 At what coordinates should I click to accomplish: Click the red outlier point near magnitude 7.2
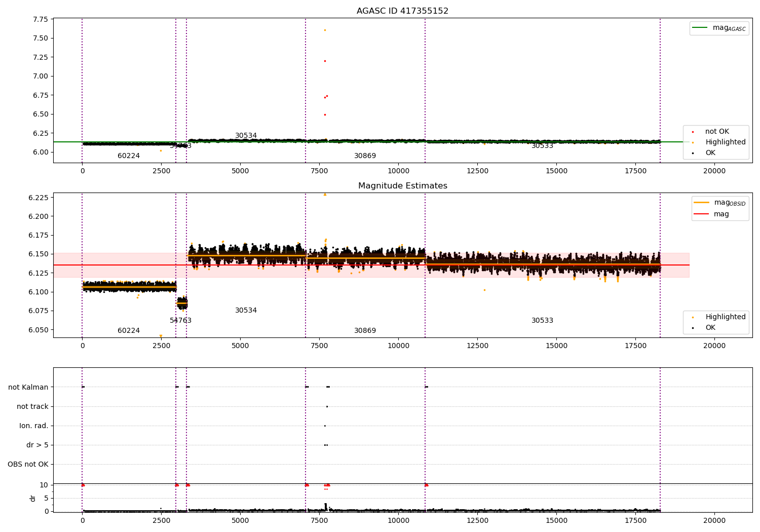pos(325,61)
